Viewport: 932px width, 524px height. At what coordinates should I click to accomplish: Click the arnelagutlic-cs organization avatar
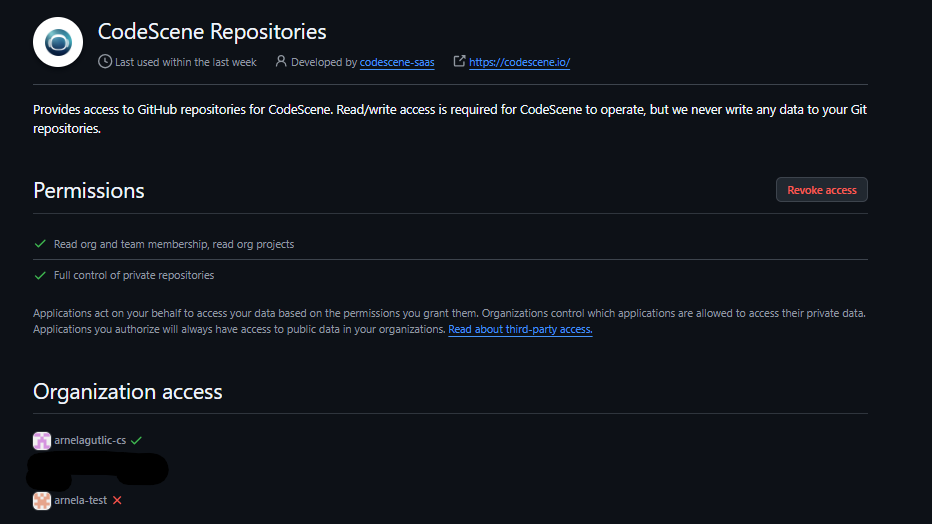tap(42, 441)
